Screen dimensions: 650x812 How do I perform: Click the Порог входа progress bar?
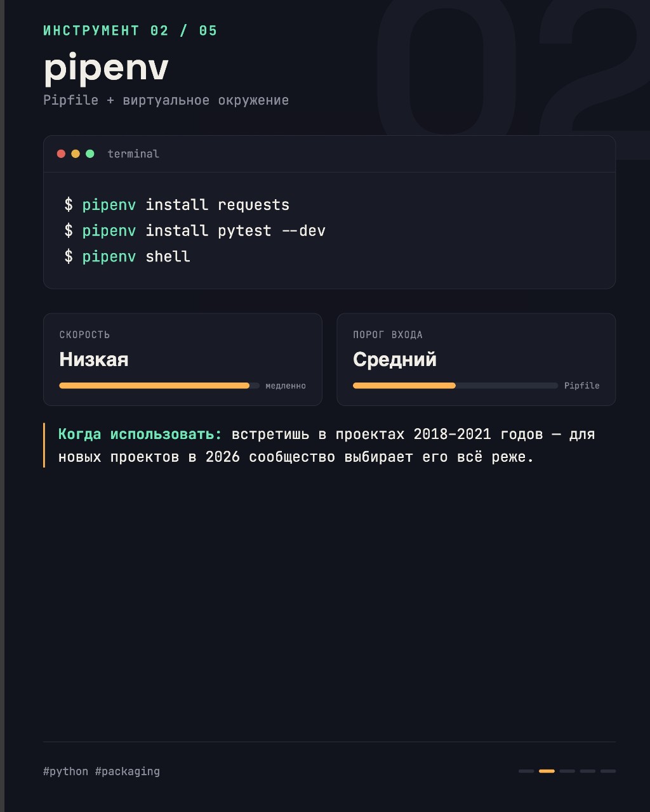(455, 385)
